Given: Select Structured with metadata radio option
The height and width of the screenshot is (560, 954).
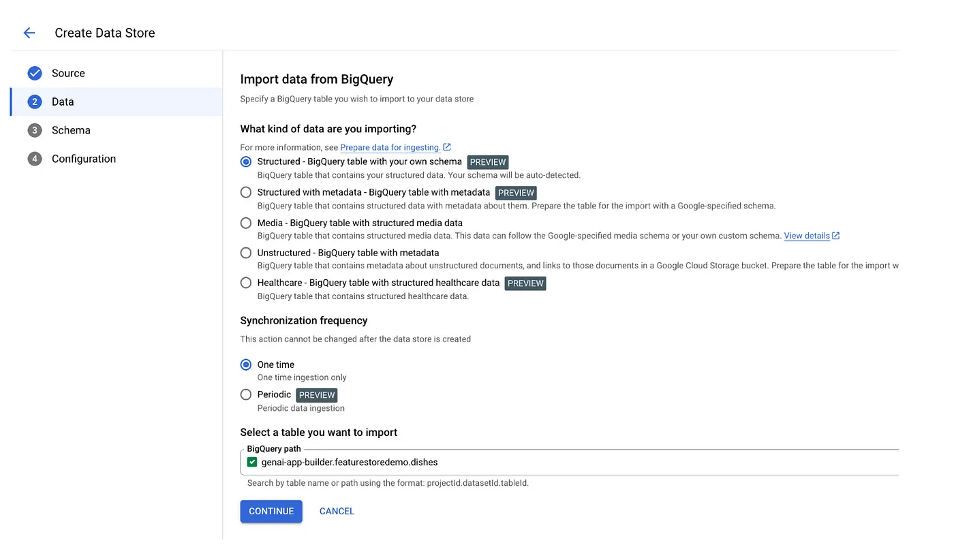Looking at the screenshot, I should 246,193.
